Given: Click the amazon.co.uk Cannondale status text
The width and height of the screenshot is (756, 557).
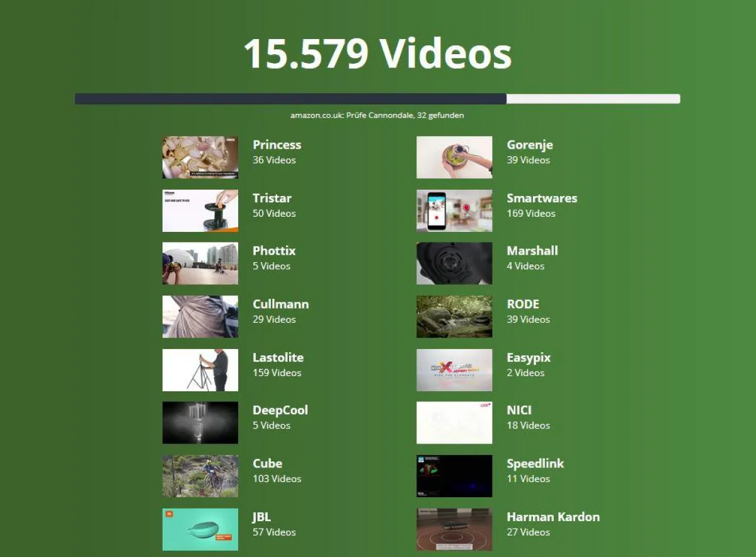Looking at the screenshot, I should pyautogui.click(x=377, y=115).
